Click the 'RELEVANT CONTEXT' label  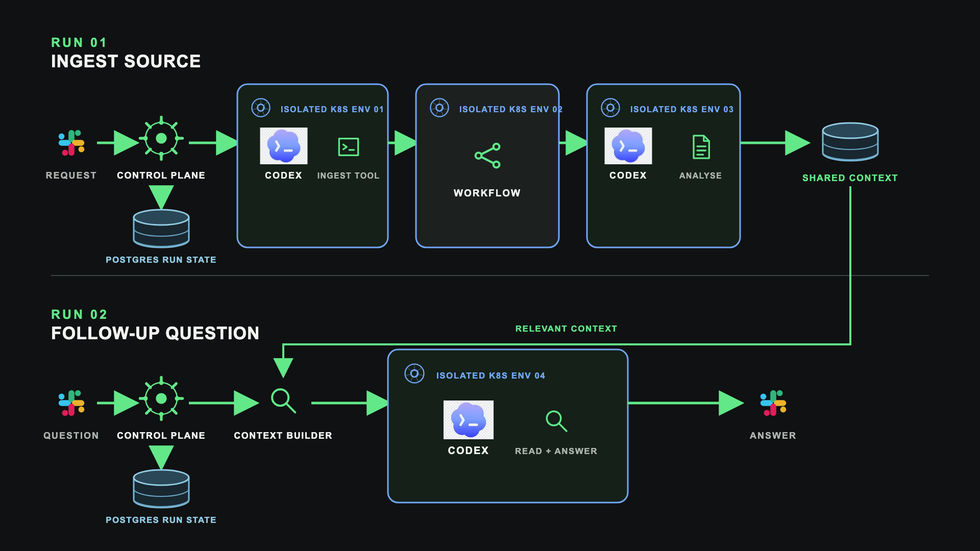pyautogui.click(x=566, y=329)
